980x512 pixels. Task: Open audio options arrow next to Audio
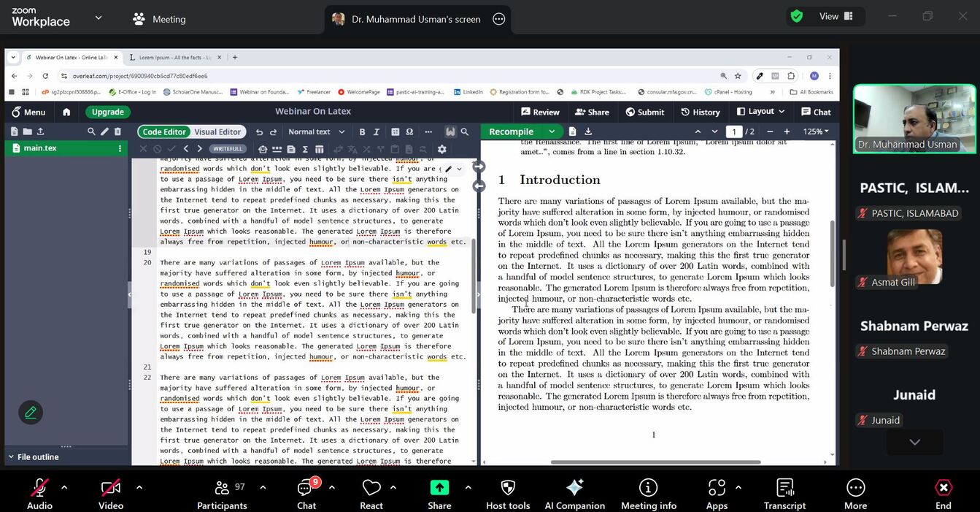64,487
